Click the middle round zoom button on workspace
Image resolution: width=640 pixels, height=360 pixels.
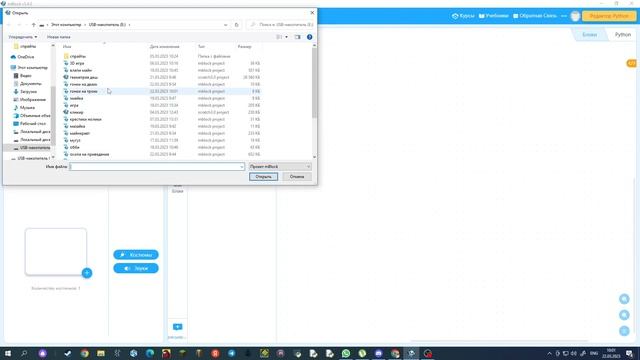coord(624,315)
